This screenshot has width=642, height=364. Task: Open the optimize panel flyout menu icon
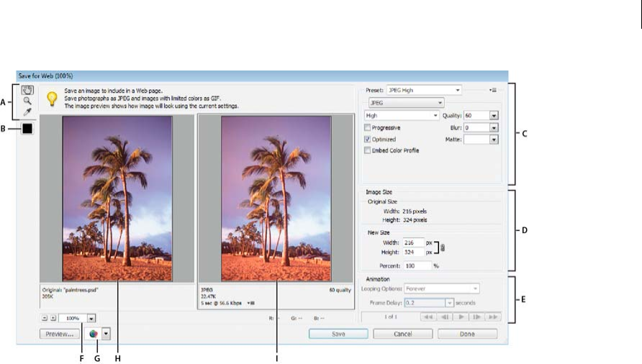pos(493,90)
